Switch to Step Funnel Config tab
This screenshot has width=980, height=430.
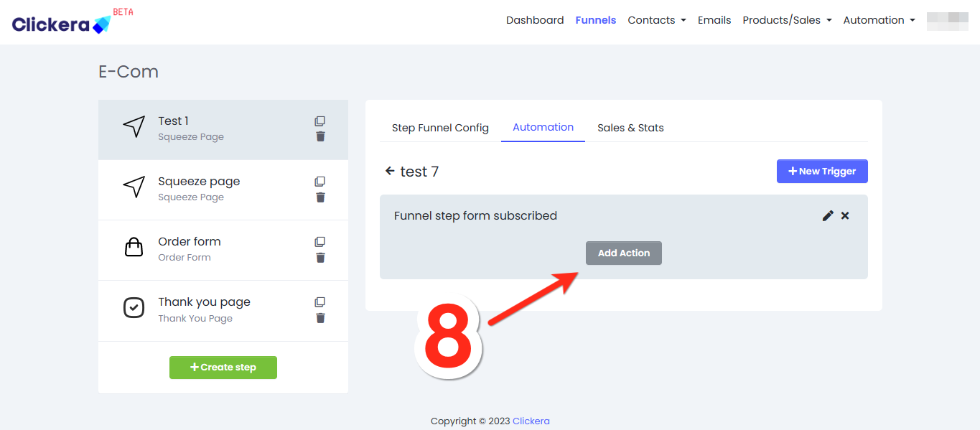(x=440, y=128)
